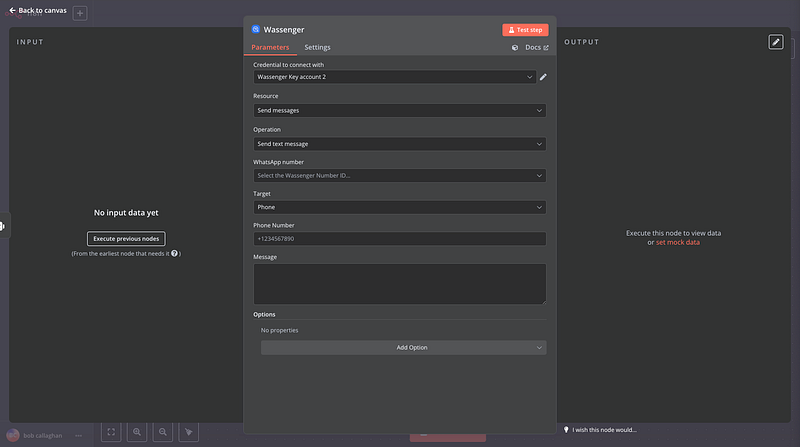The height and width of the screenshot is (447, 800).
Task: Click the fit-to-view canvas icon
Action: point(111,432)
